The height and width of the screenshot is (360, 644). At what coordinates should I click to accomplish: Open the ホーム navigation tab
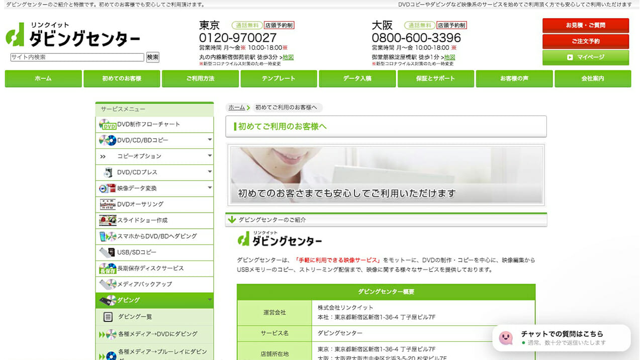pyautogui.click(x=43, y=79)
